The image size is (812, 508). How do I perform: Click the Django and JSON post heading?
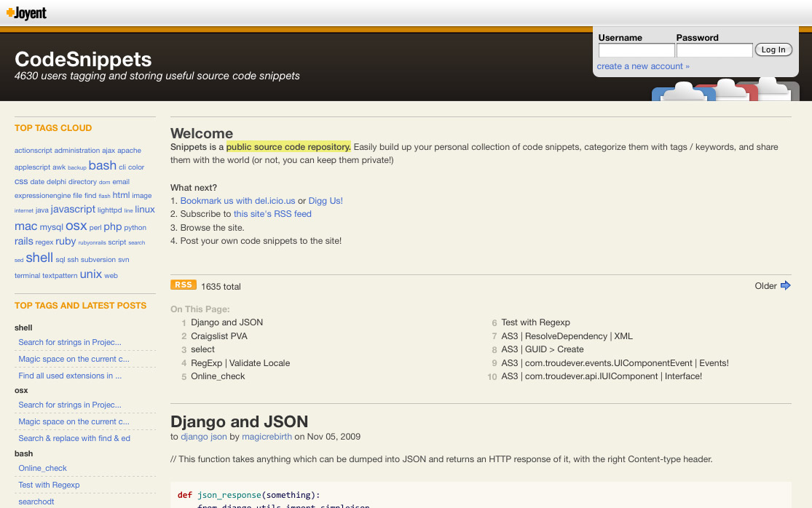240,421
